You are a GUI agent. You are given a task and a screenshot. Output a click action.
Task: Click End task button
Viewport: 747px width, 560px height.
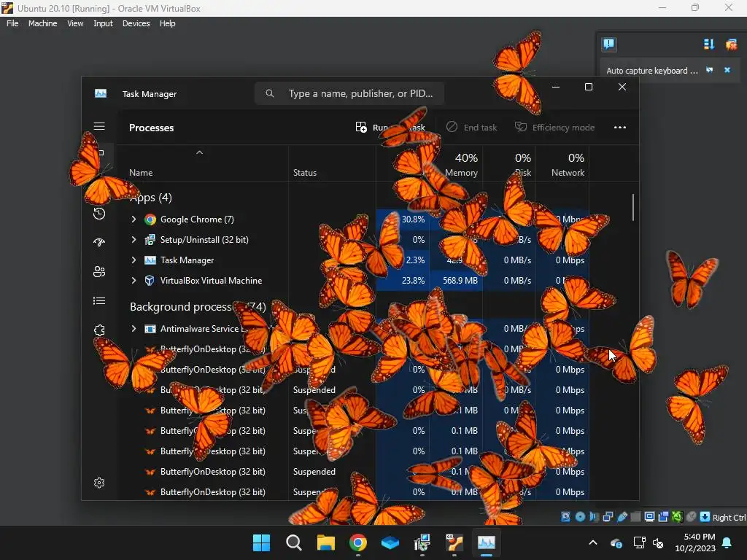(x=471, y=127)
